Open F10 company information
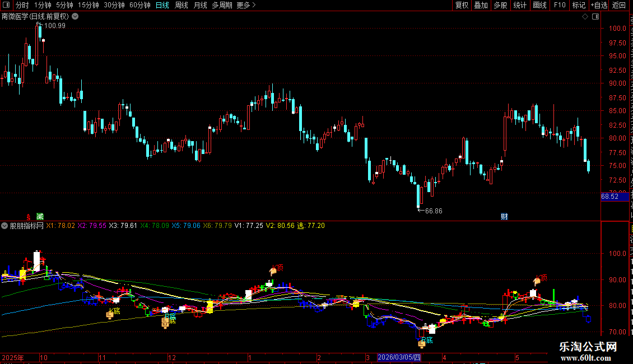 click(x=560, y=5)
